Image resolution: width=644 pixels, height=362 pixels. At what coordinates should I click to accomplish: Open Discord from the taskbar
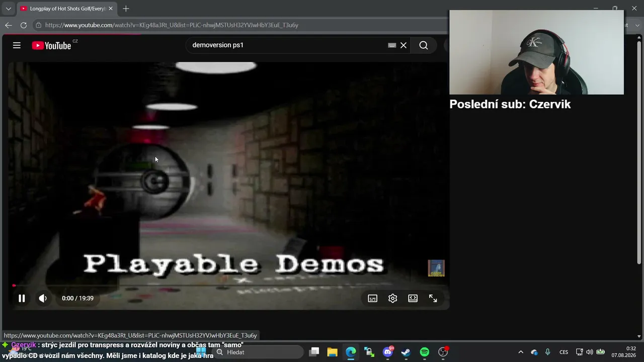point(387,352)
